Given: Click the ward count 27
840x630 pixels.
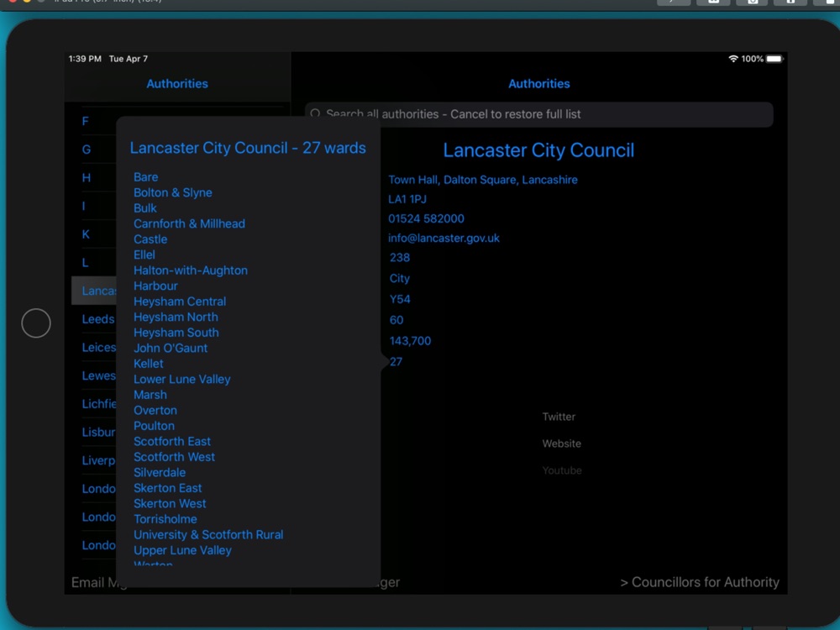Looking at the screenshot, I should coord(396,361).
